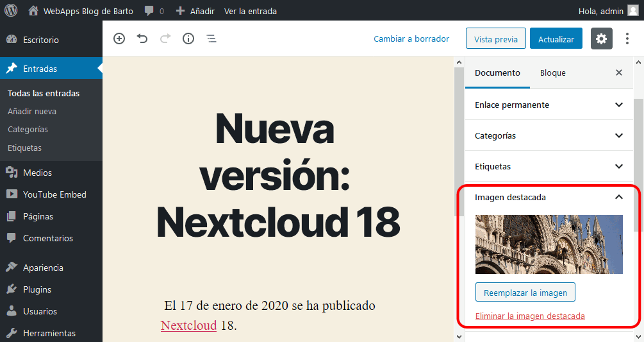Undo the last change

(142, 38)
